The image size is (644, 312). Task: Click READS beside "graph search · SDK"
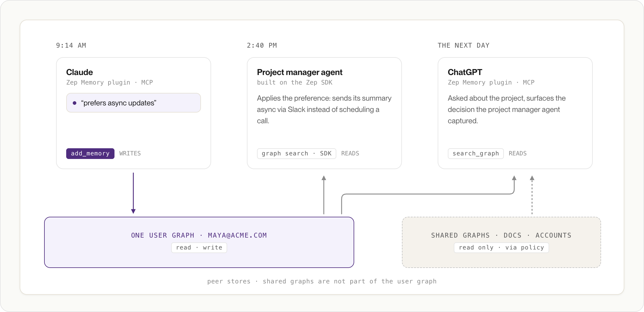pyautogui.click(x=350, y=154)
